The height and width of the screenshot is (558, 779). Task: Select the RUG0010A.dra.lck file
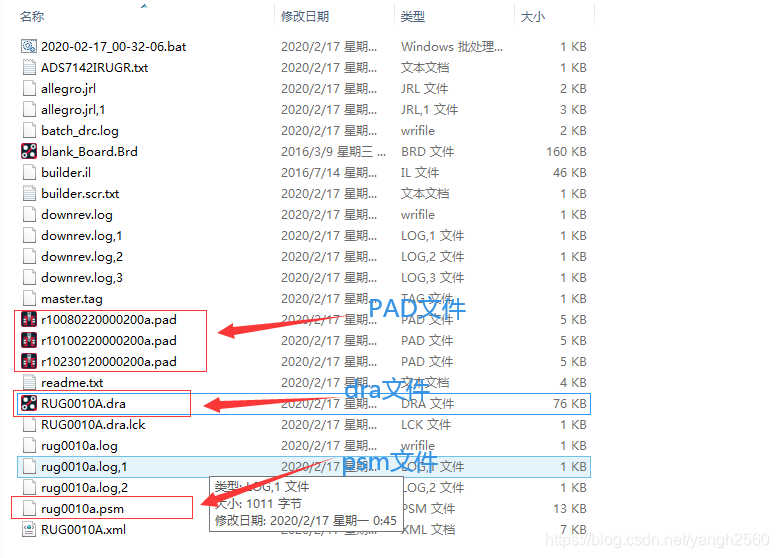click(x=92, y=425)
